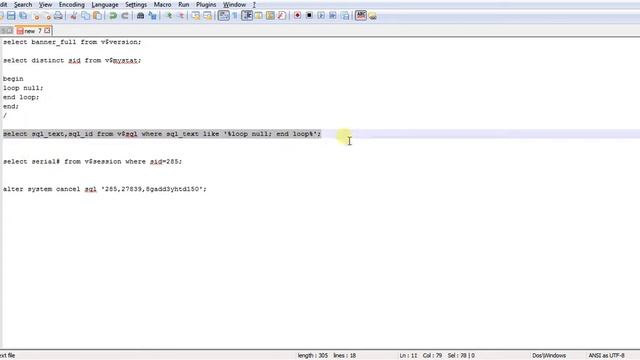Play back the recorded macro icon
This screenshot has width=640, height=360.
pyautogui.click(x=321, y=16)
